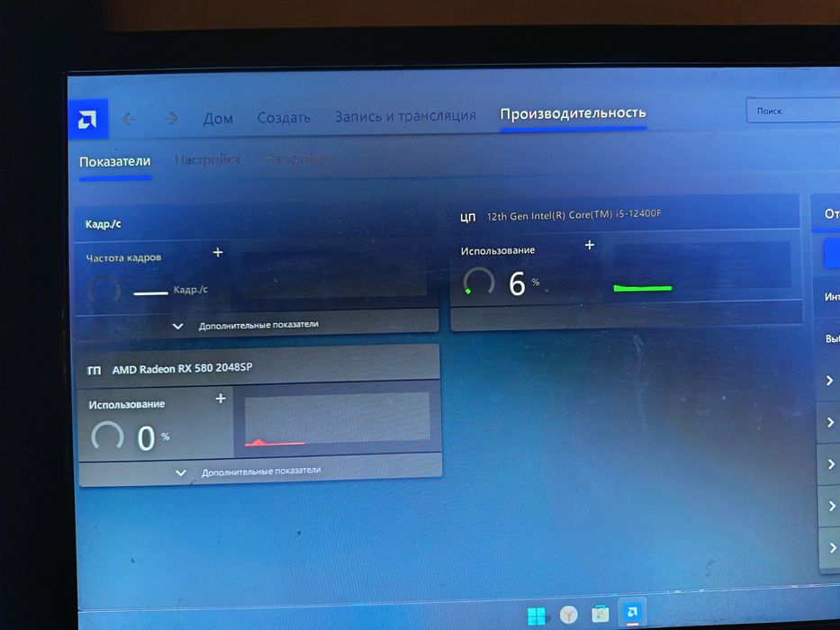840x630 pixels.
Task: Add the GPU Использование metric with plus icon
Action: (221, 399)
